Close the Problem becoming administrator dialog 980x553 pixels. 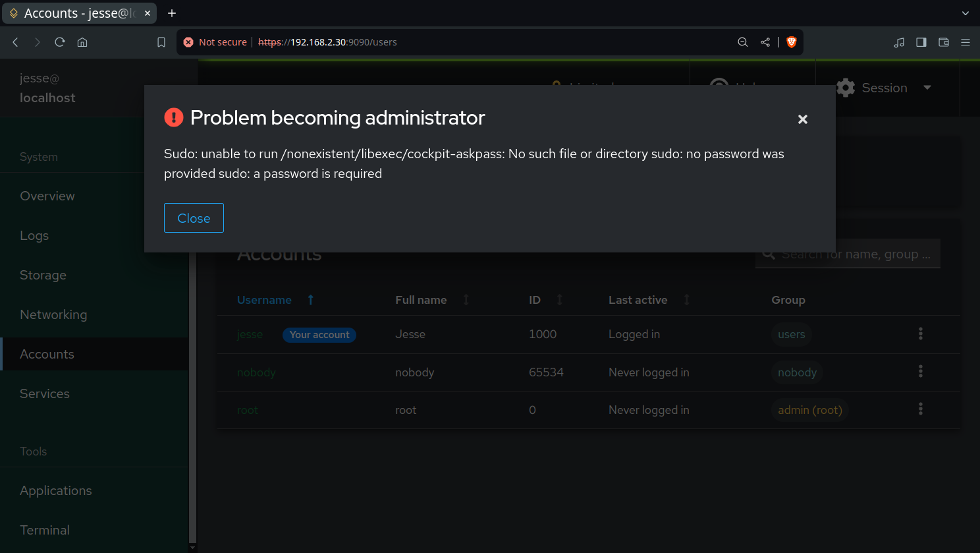pyautogui.click(x=194, y=218)
